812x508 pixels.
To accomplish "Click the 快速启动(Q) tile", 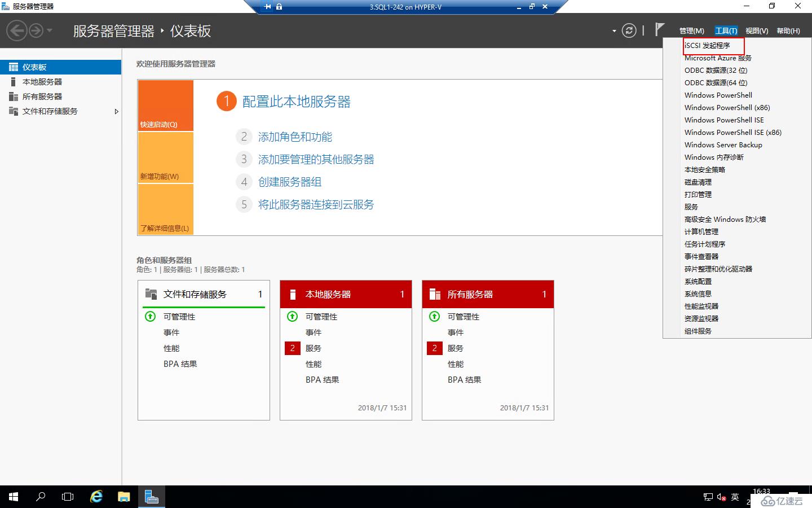I will 166,106.
